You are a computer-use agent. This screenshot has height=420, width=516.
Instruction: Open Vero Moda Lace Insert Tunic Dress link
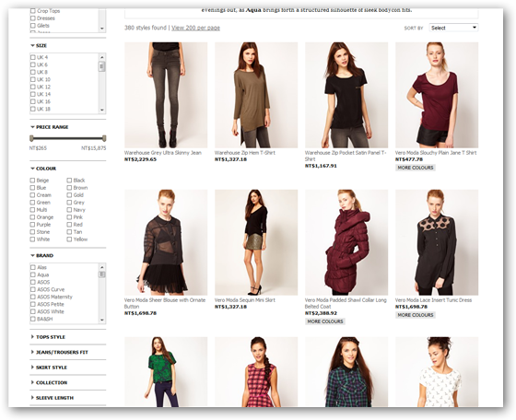tap(433, 300)
